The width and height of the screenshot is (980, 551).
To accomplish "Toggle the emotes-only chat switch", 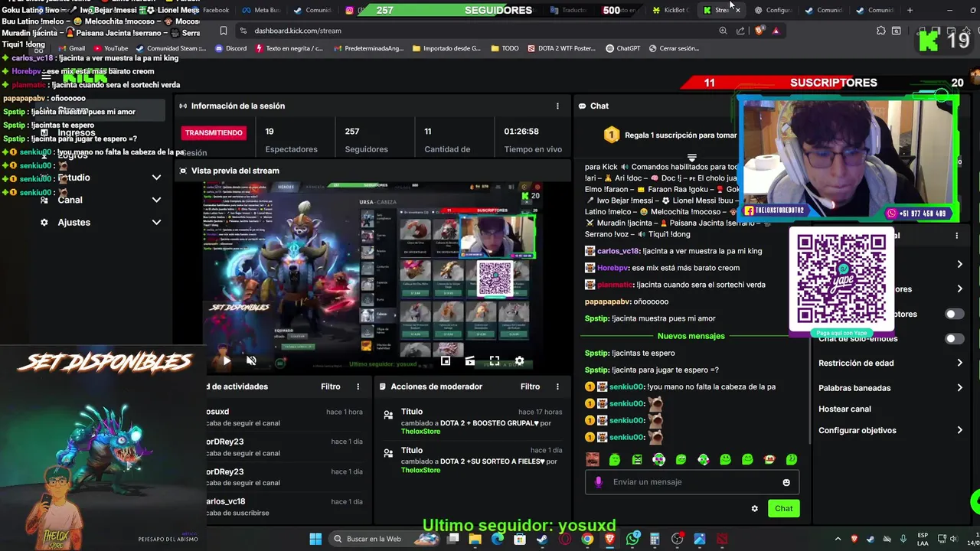I will point(954,338).
